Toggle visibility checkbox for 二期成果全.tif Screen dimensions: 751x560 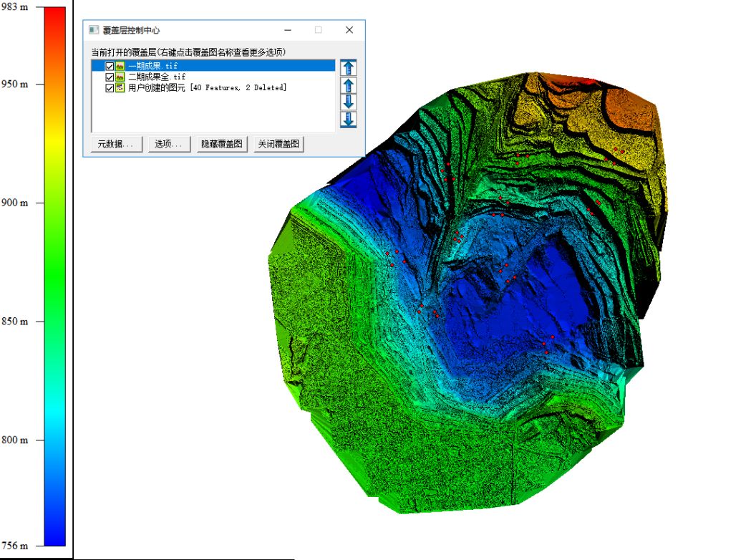pos(110,77)
